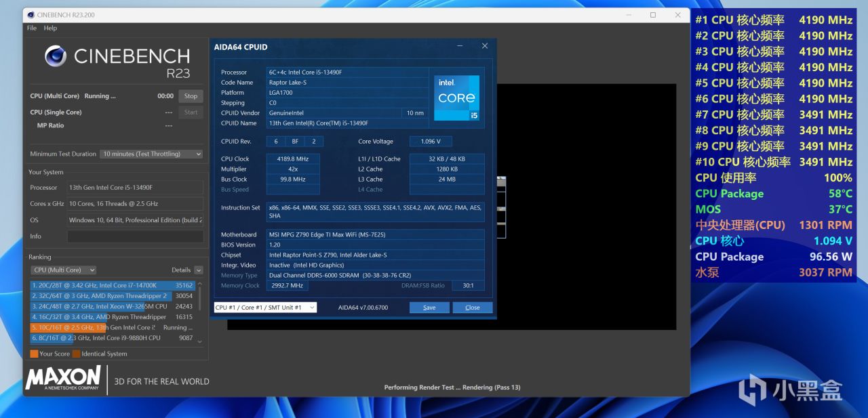Click the L3 Cache value 24 MB
868x418 pixels.
pos(447,180)
